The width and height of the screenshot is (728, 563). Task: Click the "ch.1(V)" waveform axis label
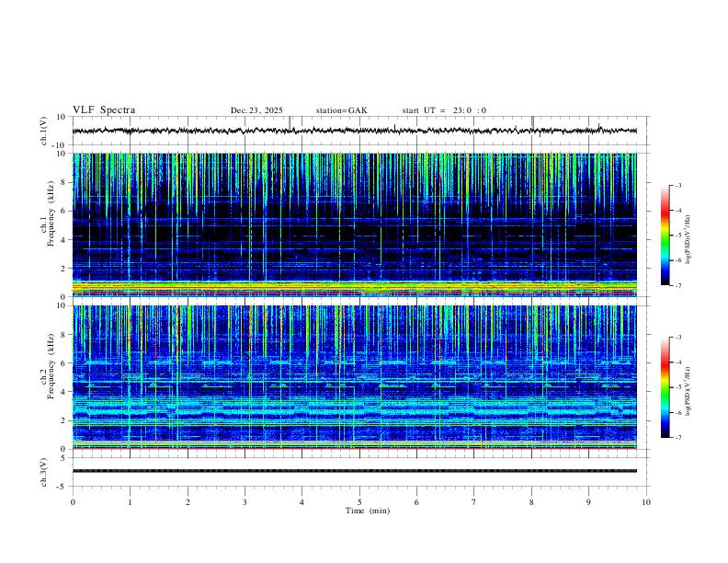(44, 131)
